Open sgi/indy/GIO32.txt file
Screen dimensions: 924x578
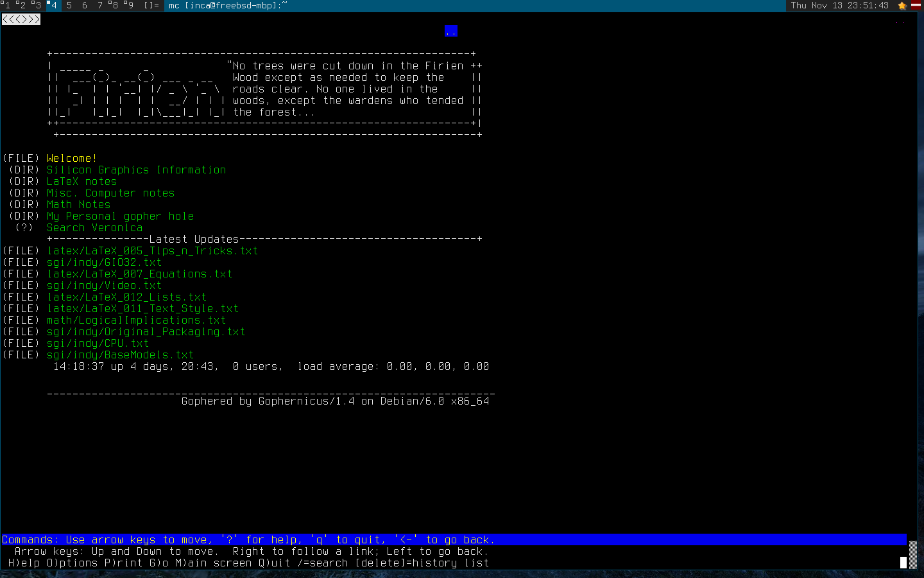pyautogui.click(x=104, y=262)
